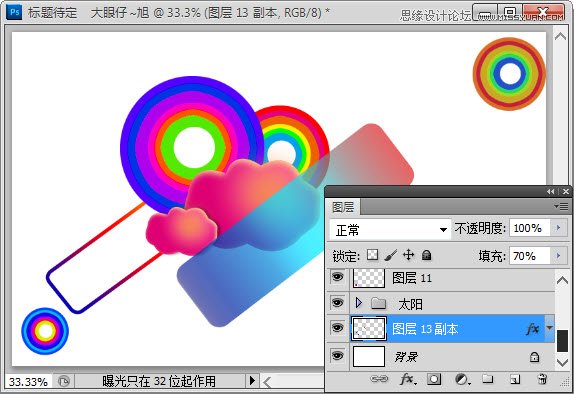Screen dimensions: 574x394
Task: Click the layers panel scrollbar thumb
Action: pyautogui.click(x=562, y=341)
